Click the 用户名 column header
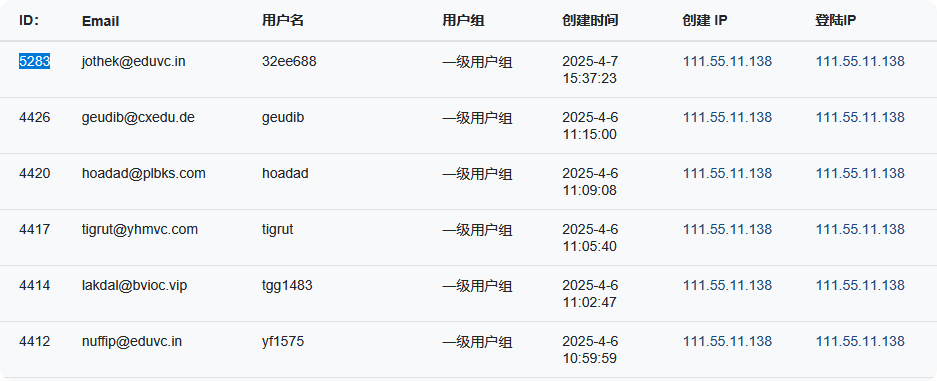This screenshot has width=937, height=381. (283, 20)
